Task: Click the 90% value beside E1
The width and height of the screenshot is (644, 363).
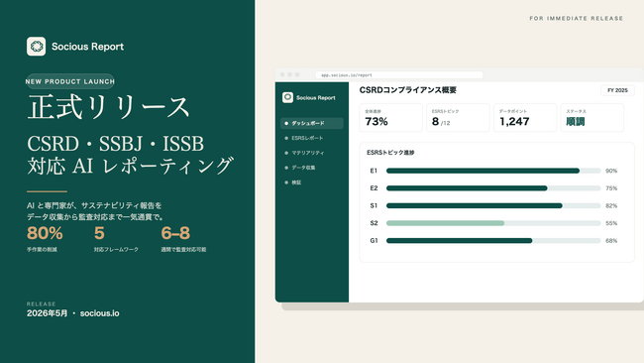Action: tap(611, 171)
